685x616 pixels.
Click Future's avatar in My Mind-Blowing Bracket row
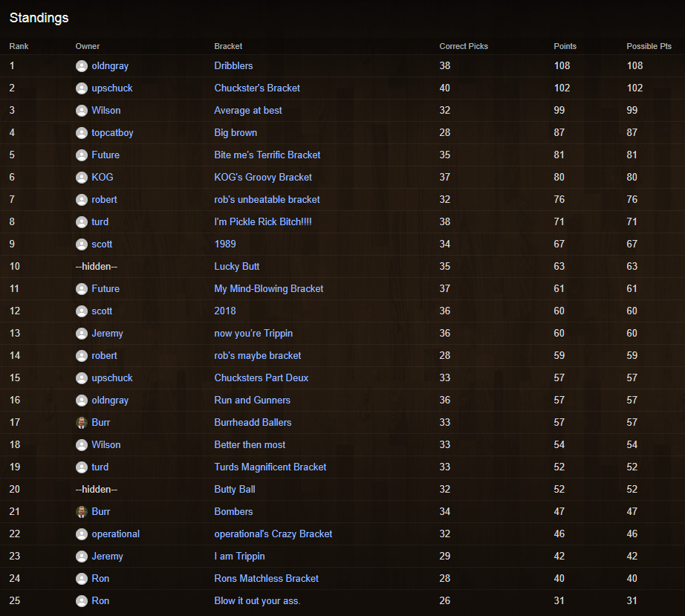coord(82,289)
